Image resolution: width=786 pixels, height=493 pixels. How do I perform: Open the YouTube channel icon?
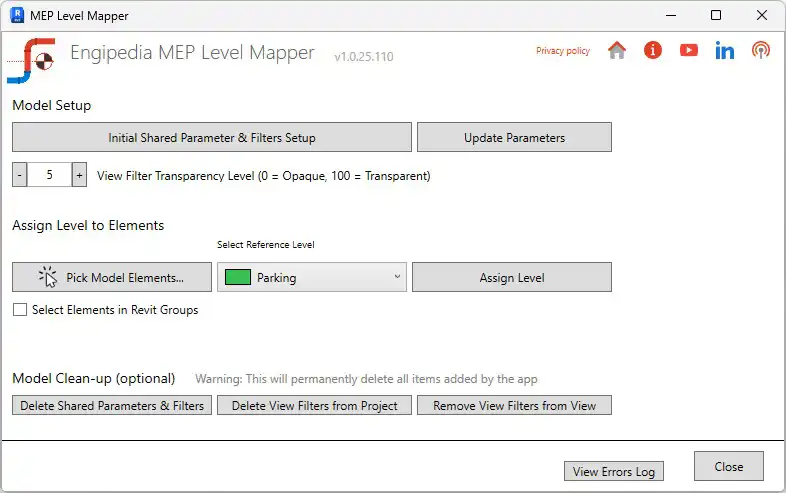[x=689, y=50]
